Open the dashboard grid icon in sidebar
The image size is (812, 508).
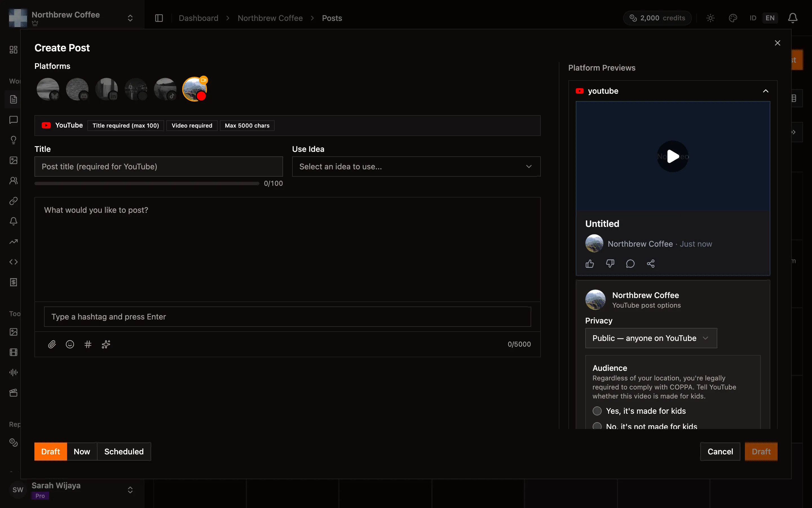(14, 50)
